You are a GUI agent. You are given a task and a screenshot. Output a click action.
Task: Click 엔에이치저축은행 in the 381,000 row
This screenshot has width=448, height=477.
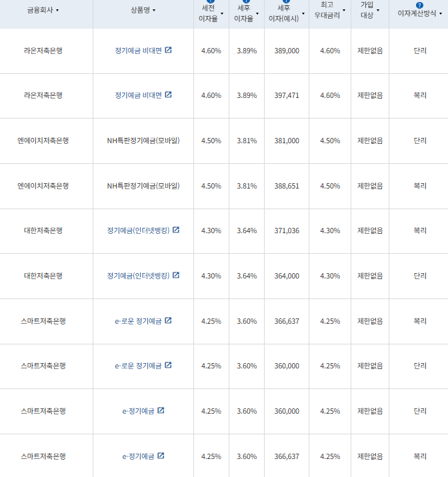coord(43,141)
